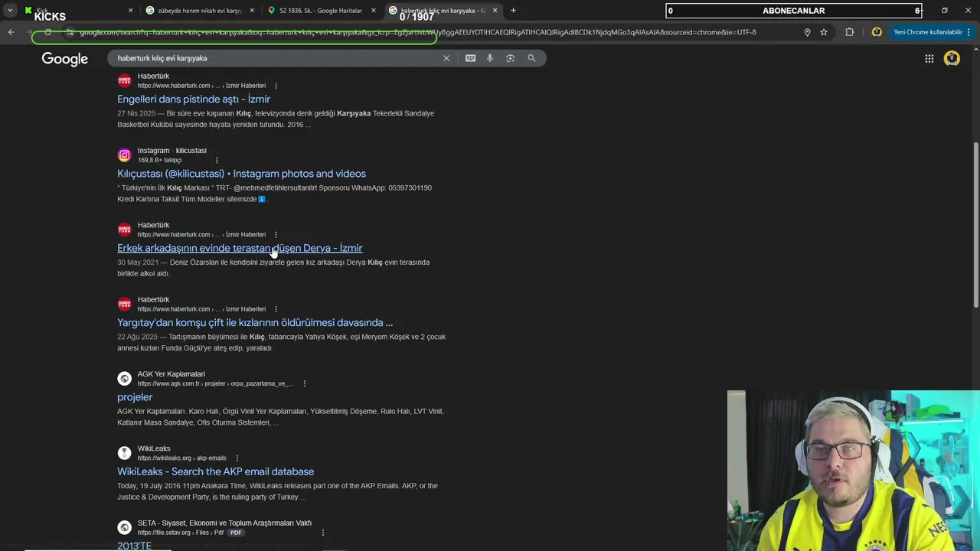Click the WikiLeaks site favicon
This screenshot has width=980, height=551.
click(x=124, y=453)
